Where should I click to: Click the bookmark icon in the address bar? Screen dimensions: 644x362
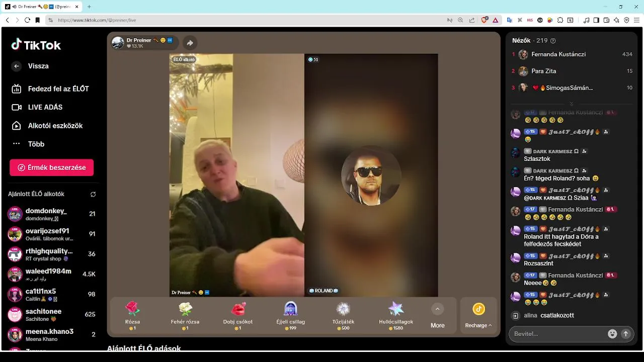coord(38,20)
